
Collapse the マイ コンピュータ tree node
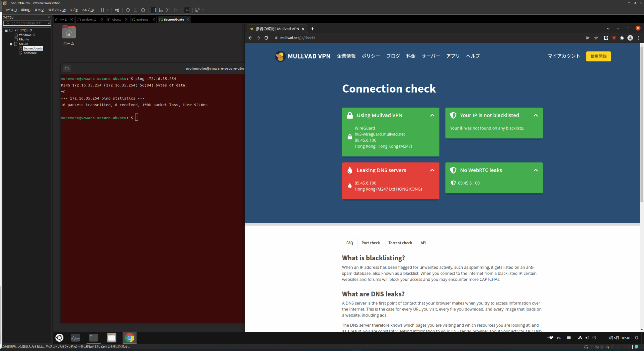pos(7,30)
